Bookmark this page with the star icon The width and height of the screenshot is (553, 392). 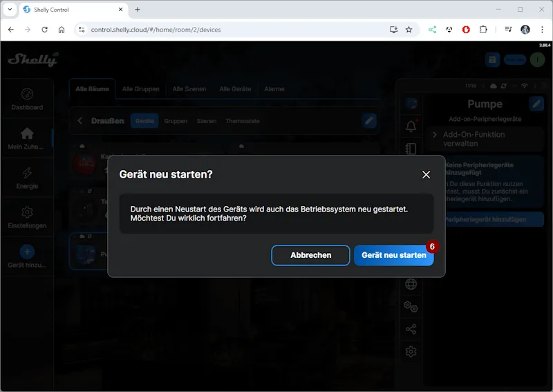tap(409, 30)
